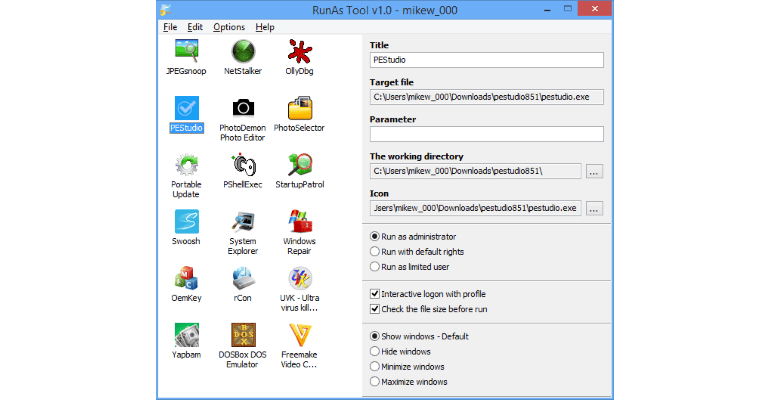
Task: Select Hide windows radio option
Action: click(x=376, y=351)
